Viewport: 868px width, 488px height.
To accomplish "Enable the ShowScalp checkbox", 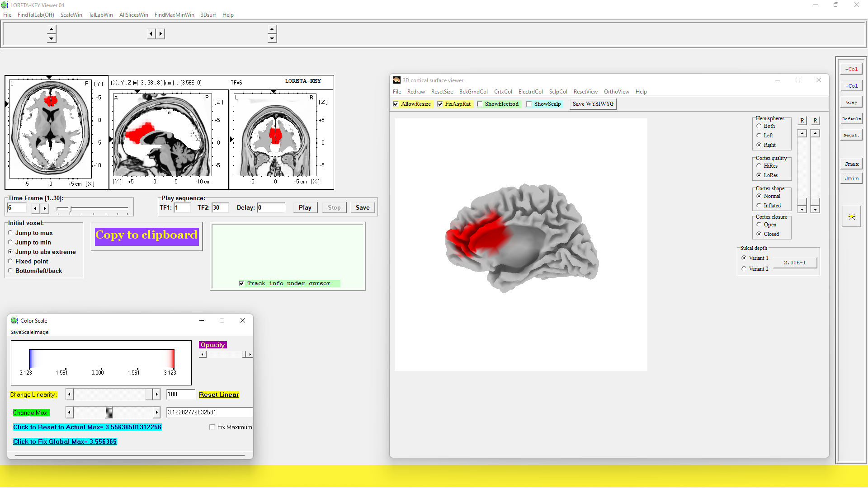I will [529, 104].
